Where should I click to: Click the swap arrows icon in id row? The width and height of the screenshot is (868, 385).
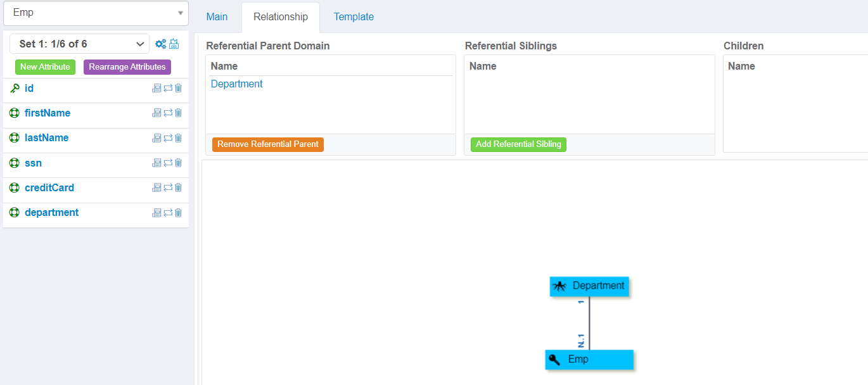(x=168, y=89)
